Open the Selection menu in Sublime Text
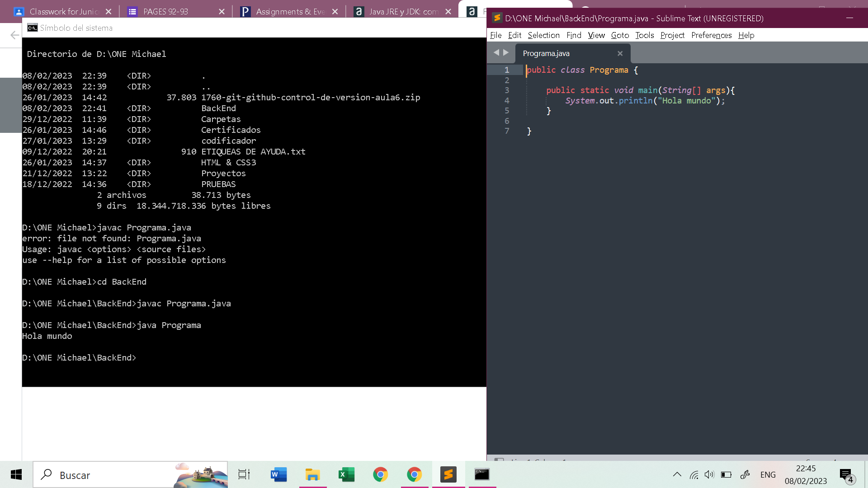 tap(543, 35)
